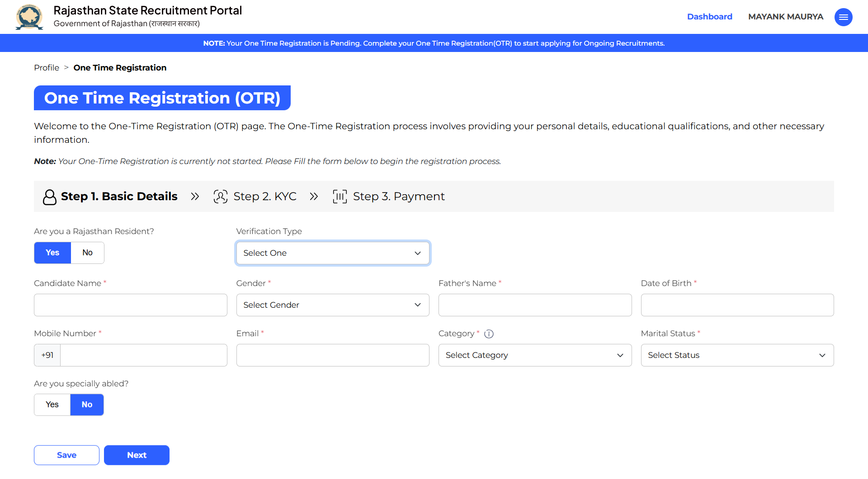Open the Select Category dropdown
The height and width of the screenshot is (479, 868).
(x=534, y=355)
